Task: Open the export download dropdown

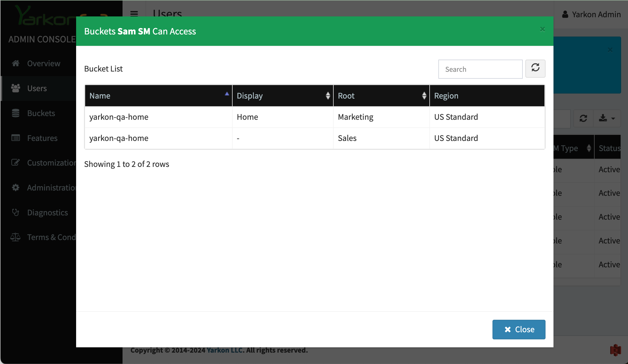Action: pyautogui.click(x=607, y=118)
